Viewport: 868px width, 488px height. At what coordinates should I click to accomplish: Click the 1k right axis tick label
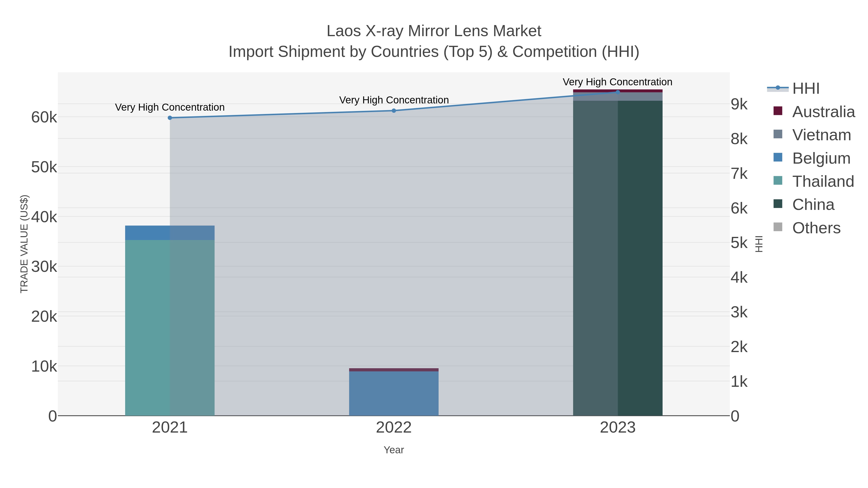(739, 381)
